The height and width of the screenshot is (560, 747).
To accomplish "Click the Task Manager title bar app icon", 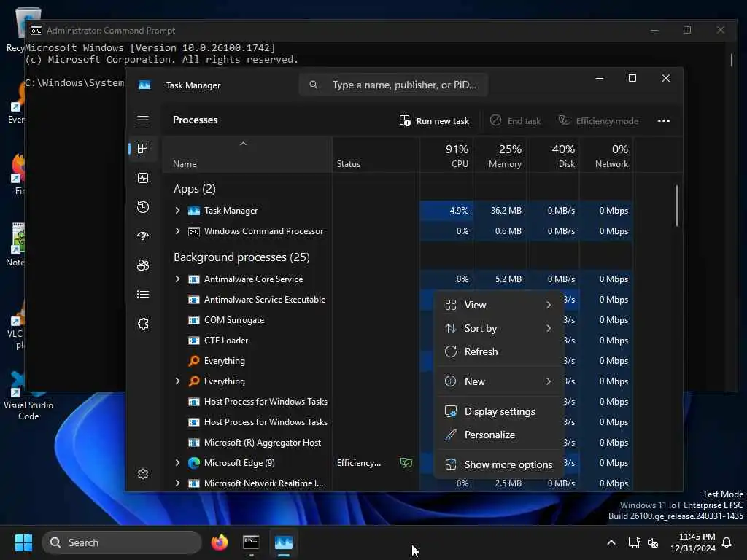I will click(144, 85).
